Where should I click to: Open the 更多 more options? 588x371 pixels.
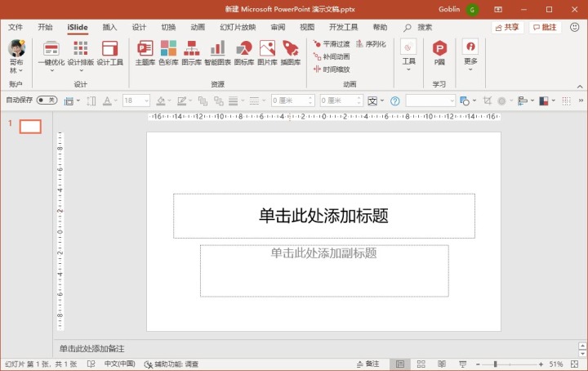click(470, 55)
